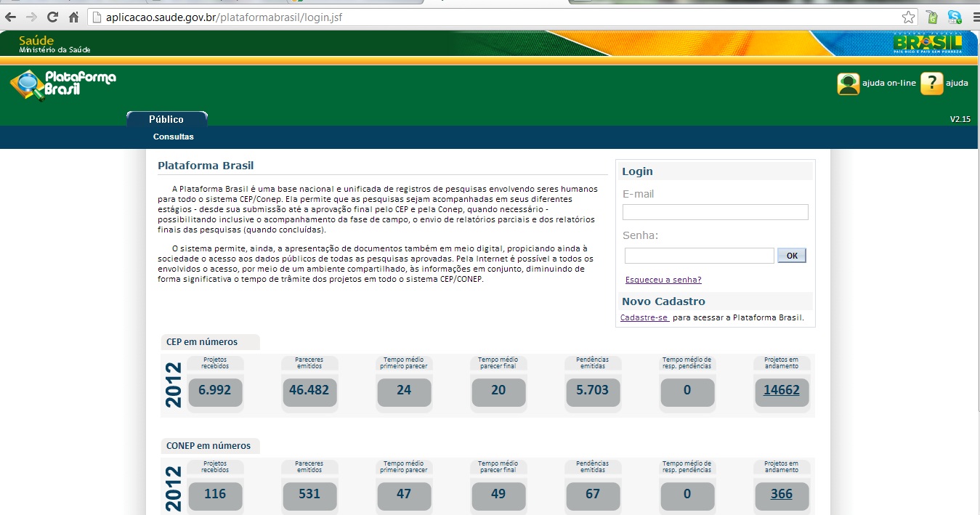Click the 116 projetos recebidos value

(215, 494)
